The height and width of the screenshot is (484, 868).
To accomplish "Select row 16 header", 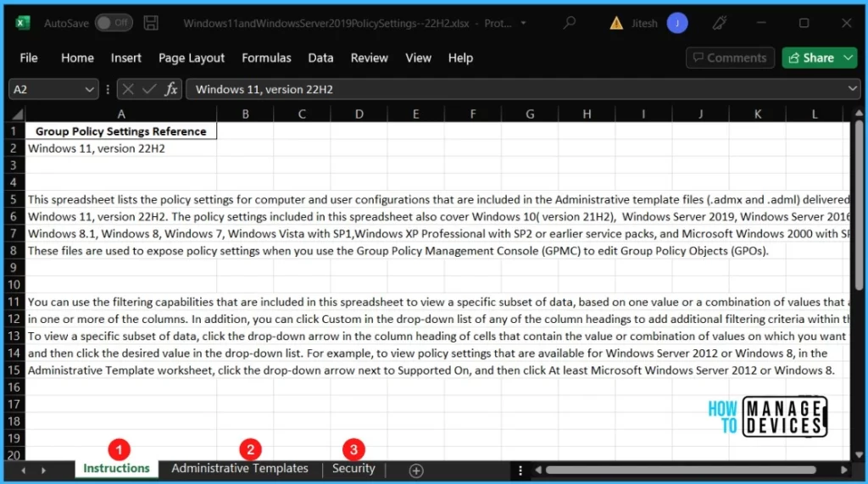I will 14,387.
